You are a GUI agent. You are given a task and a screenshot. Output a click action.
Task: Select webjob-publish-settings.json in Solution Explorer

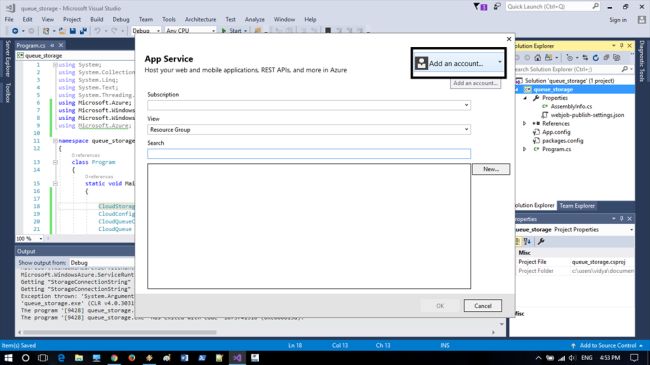tap(587, 115)
